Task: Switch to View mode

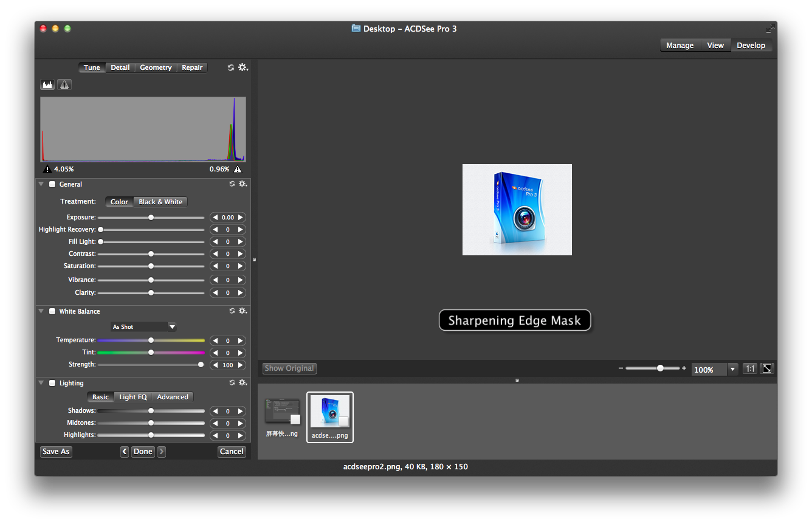Action: [x=715, y=46]
